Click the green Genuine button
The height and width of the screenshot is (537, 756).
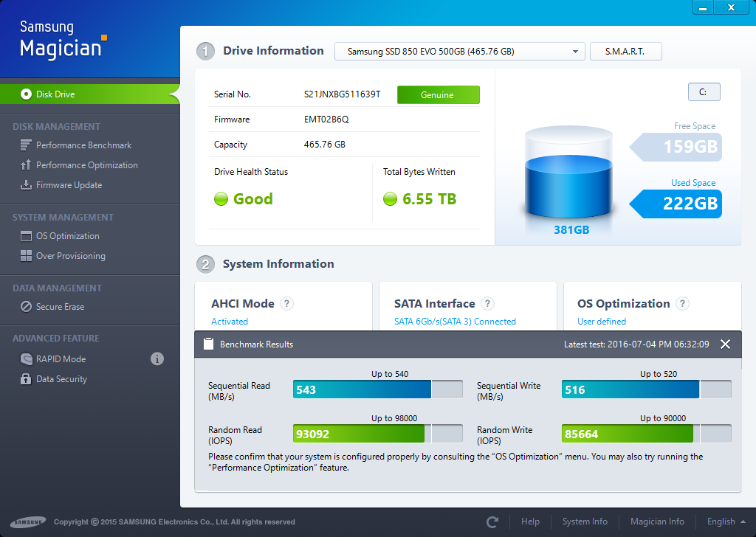coord(438,95)
